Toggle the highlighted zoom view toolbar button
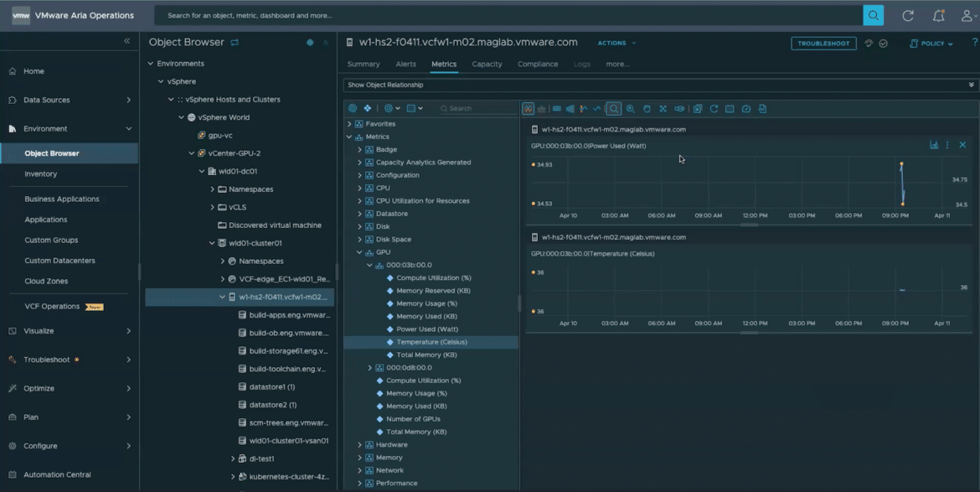Viewport: 980px width, 492px height. pyautogui.click(x=614, y=109)
